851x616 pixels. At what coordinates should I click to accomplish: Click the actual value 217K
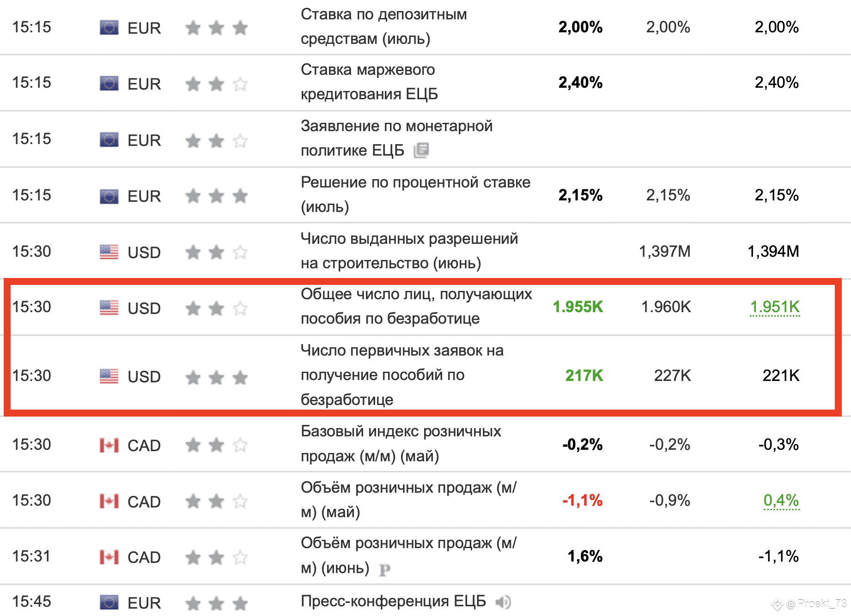tap(584, 375)
